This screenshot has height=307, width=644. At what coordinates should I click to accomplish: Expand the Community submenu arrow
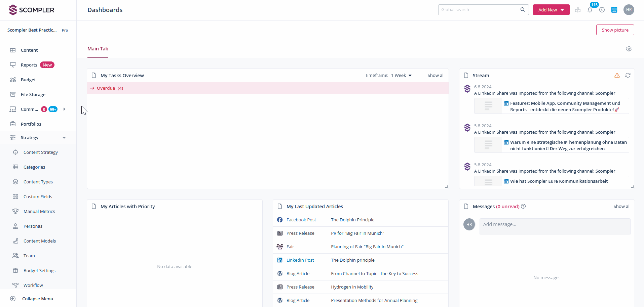64,109
